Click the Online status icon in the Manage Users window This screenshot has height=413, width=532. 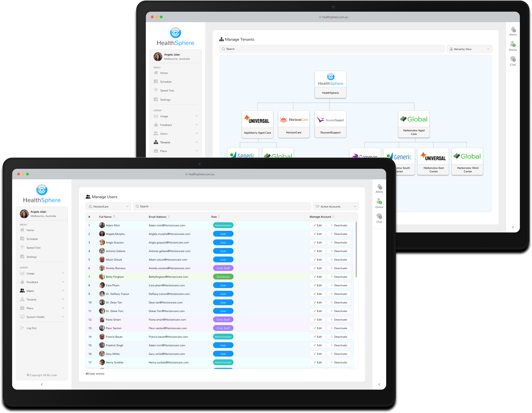379,201
